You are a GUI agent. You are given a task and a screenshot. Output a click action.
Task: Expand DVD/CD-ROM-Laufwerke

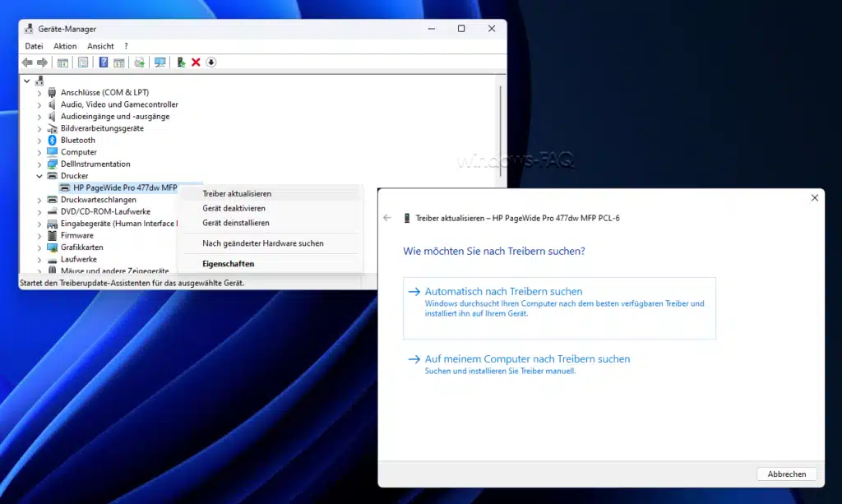click(x=39, y=212)
